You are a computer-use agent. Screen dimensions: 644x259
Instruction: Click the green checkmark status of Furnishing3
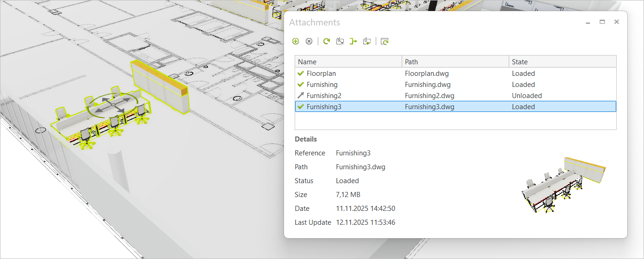[x=301, y=106]
